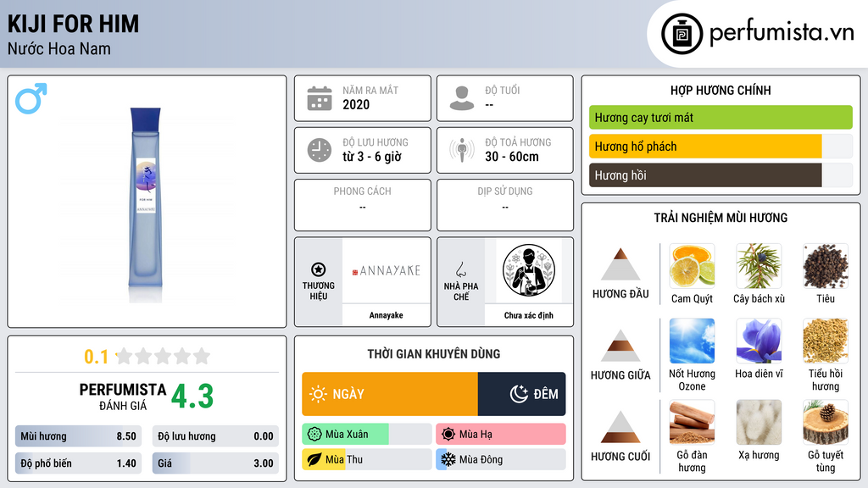The width and height of the screenshot is (868, 488).
Task: Click the sillage person icon for Độ toả hương
Action: 462,150
